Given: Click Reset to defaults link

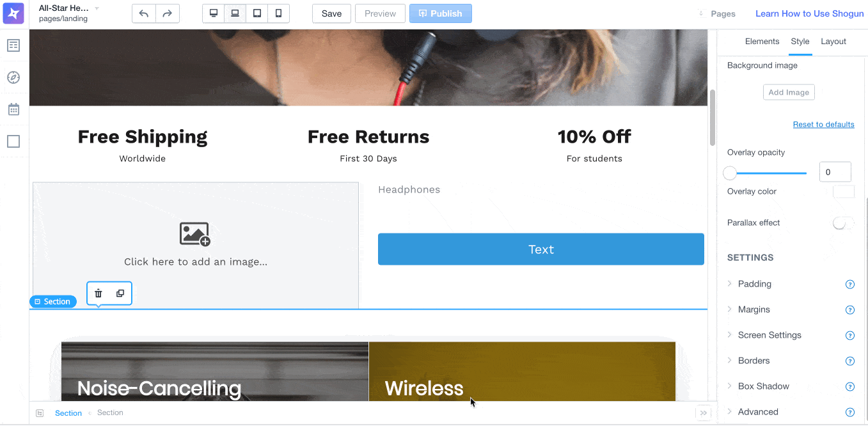Looking at the screenshot, I should click(x=824, y=124).
